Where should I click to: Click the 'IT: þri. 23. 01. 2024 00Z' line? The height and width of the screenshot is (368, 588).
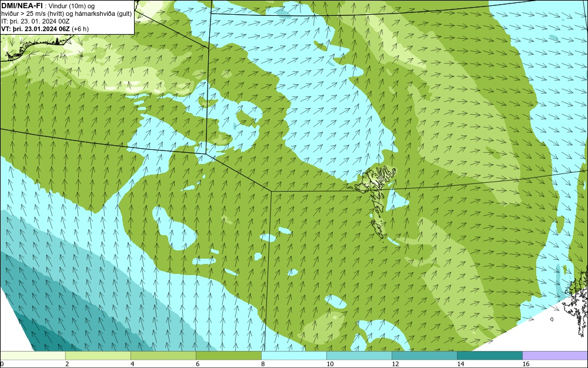tap(35, 21)
